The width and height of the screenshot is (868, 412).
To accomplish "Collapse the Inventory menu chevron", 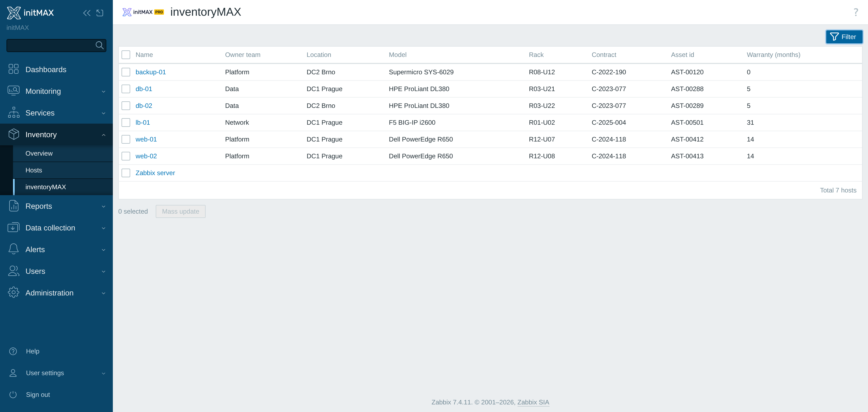I will (103, 135).
